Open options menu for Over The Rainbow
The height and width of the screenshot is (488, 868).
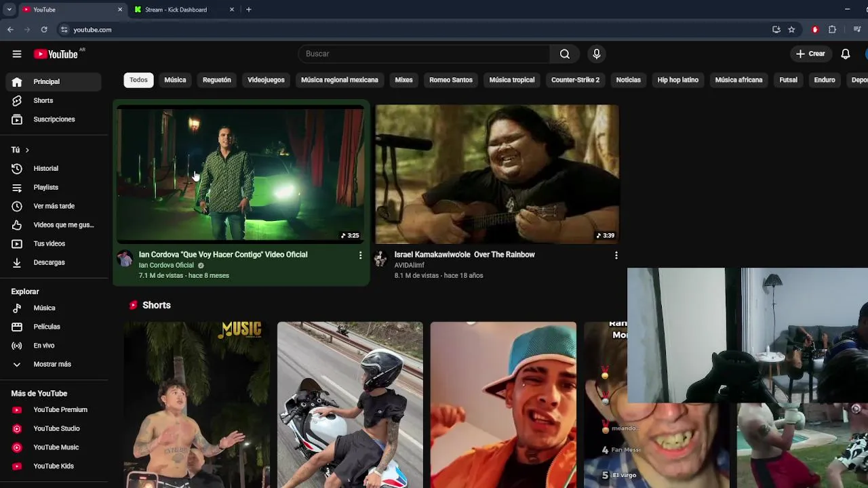coord(616,256)
